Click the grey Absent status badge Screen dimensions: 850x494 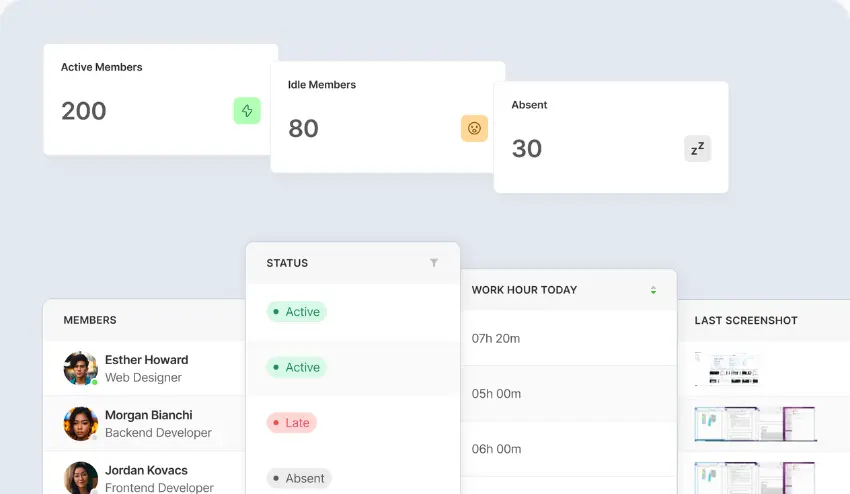pos(299,478)
